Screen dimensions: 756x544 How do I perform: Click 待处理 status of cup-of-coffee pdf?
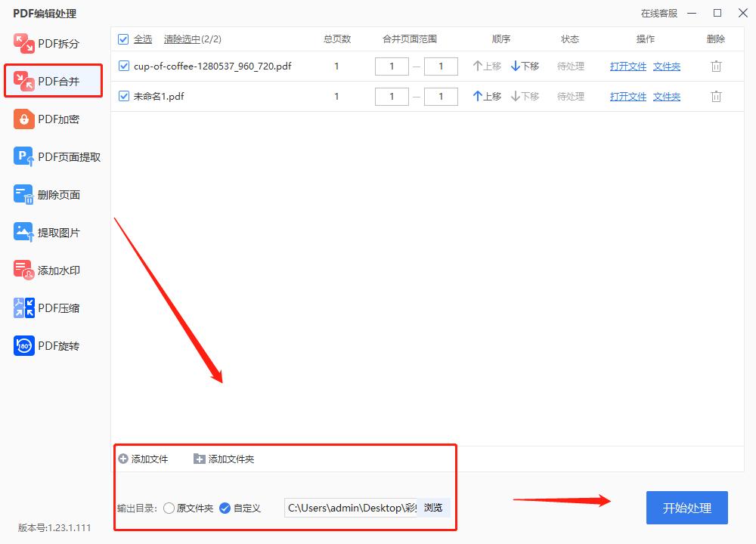[570, 66]
